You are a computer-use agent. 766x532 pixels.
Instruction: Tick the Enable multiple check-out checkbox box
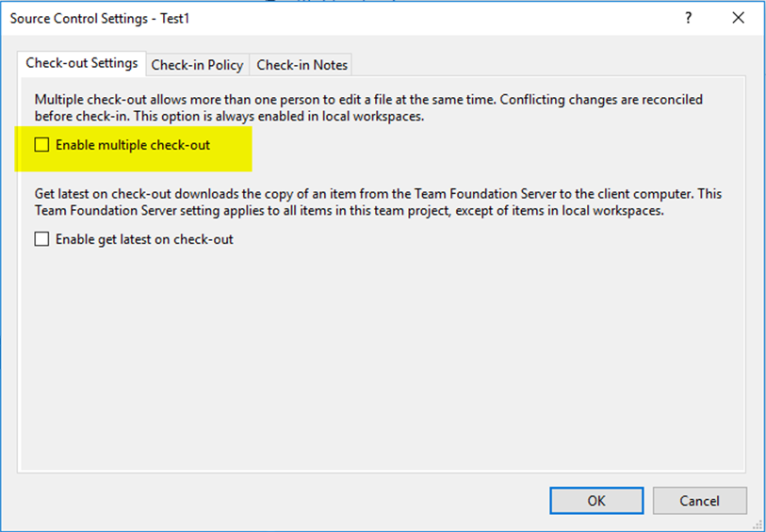[x=41, y=145]
